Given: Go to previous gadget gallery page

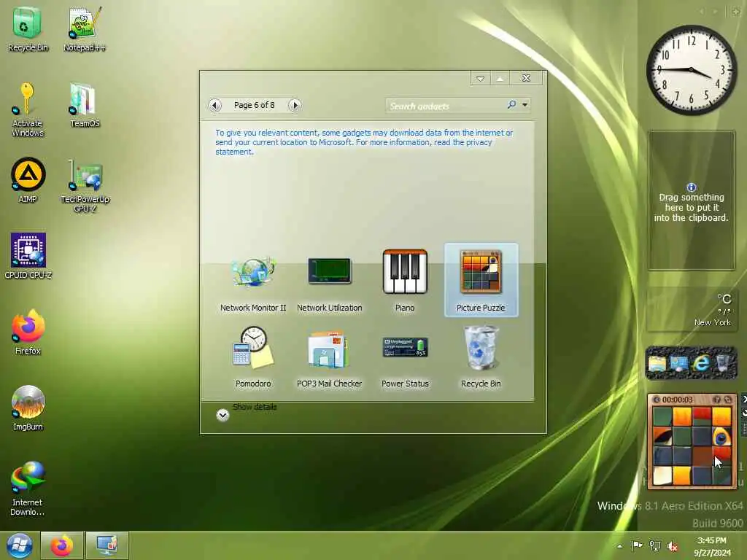Looking at the screenshot, I should [215, 105].
